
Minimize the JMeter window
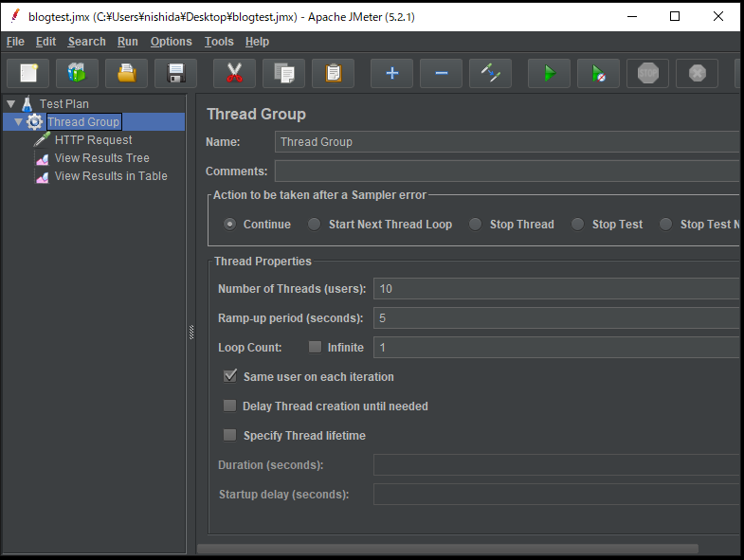tap(631, 17)
